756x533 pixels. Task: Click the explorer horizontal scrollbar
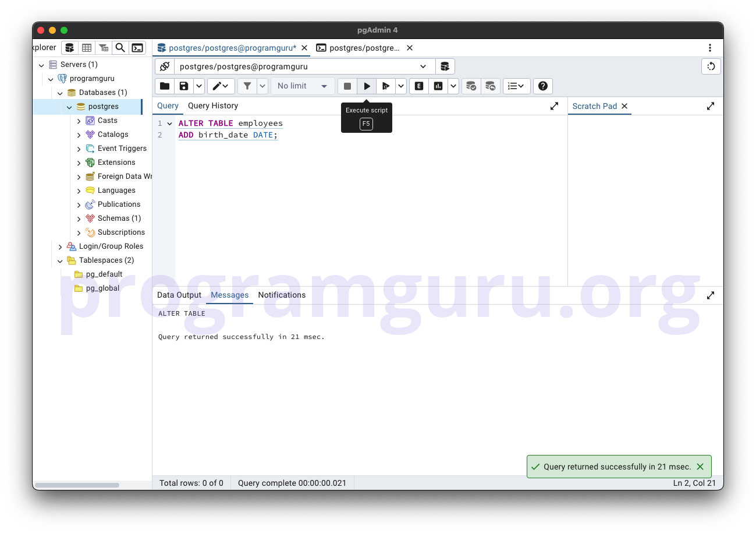(77, 485)
